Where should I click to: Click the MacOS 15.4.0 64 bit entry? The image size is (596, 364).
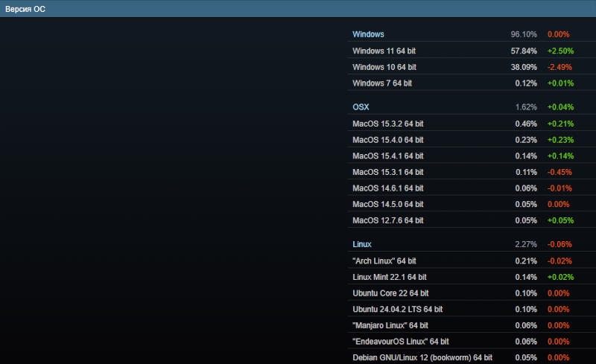tap(387, 140)
